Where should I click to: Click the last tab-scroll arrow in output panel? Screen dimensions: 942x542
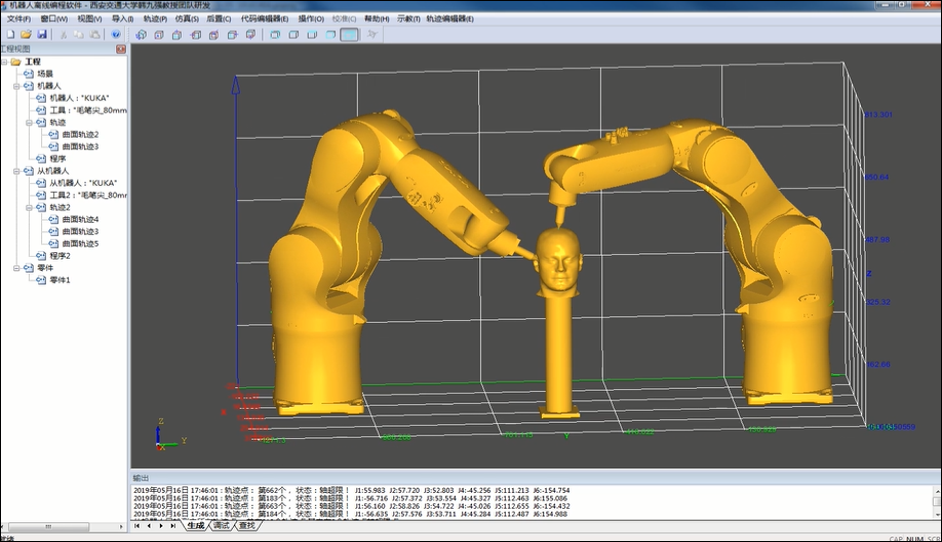173,526
